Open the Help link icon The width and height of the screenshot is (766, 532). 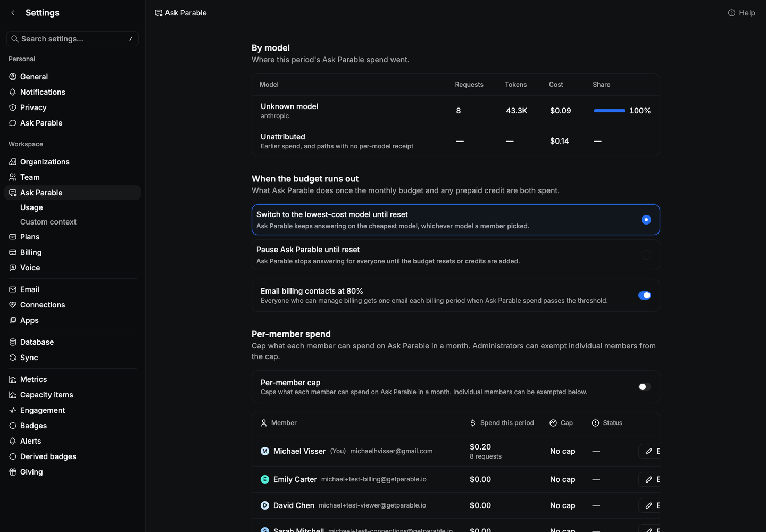coord(731,13)
